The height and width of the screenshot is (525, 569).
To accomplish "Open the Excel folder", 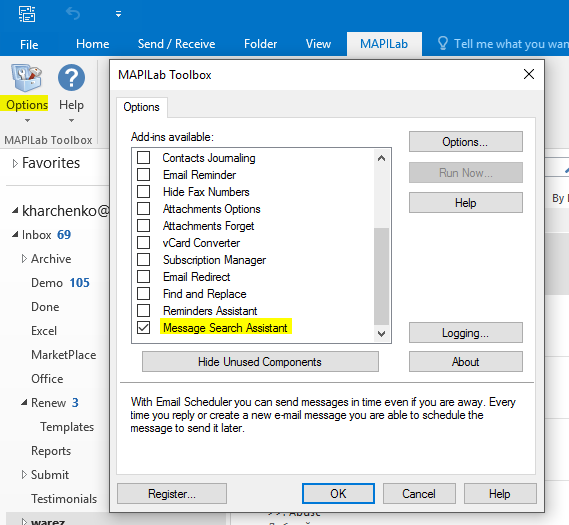I will click(44, 331).
